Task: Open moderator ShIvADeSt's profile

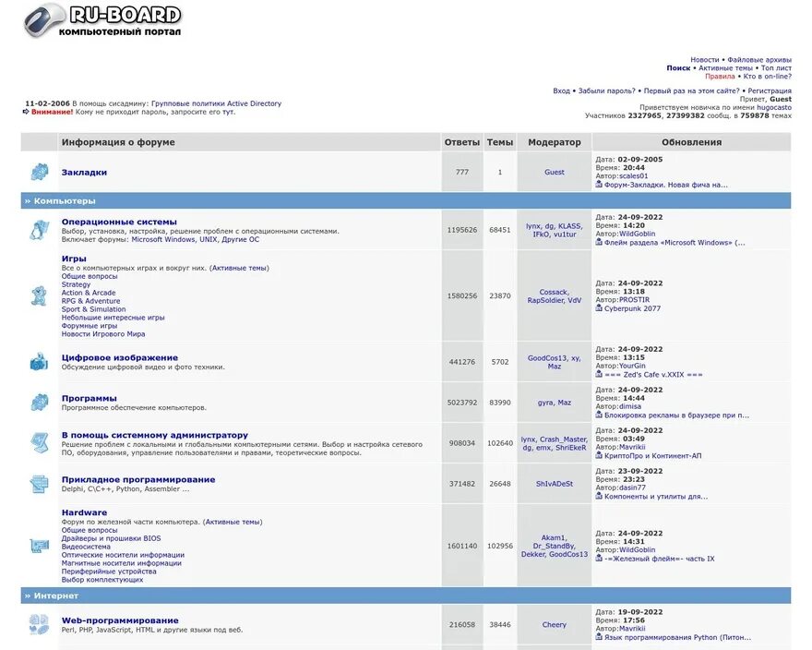Action: (x=555, y=484)
